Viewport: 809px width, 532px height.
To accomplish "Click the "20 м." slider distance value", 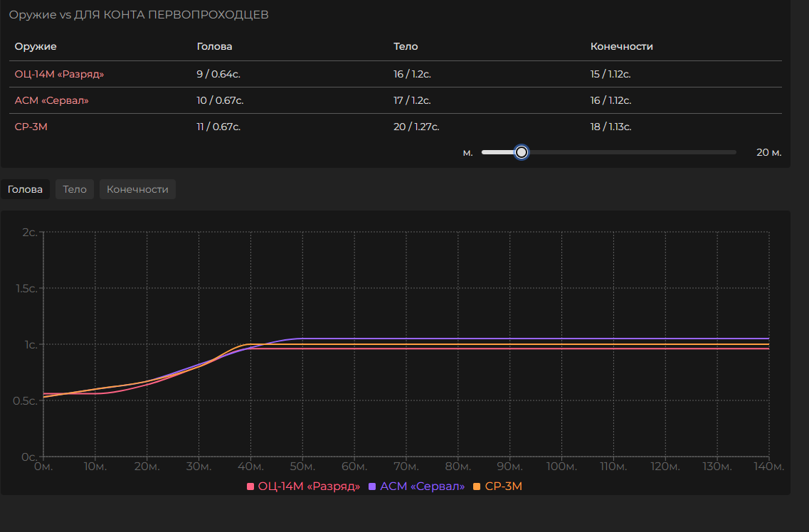I will tap(768, 152).
